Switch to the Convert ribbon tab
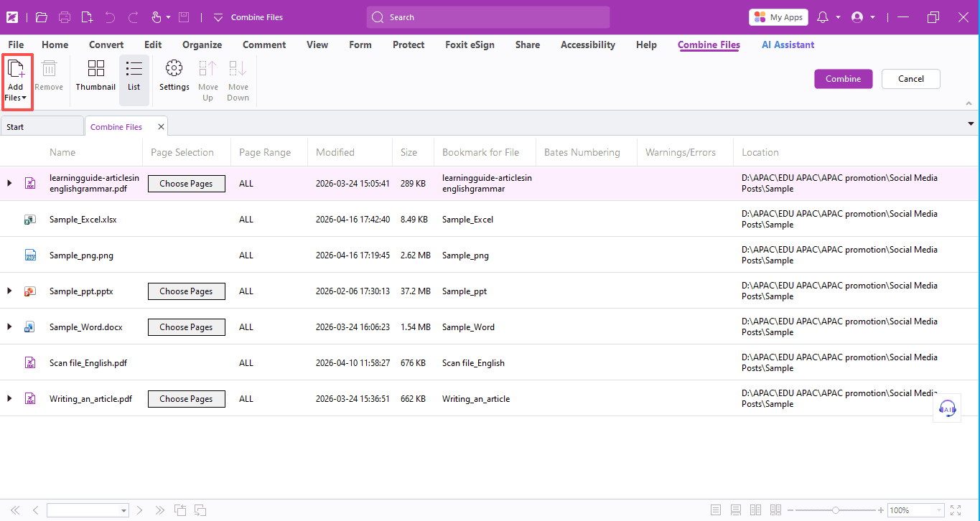This screenshot has height=521, width=980. [106, 44]
